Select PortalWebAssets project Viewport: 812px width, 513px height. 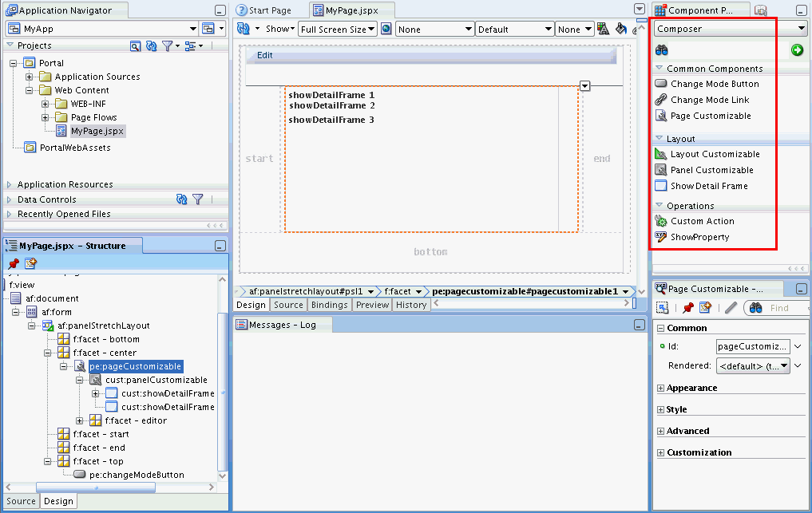pyautogui.click(x=75, y=148)
